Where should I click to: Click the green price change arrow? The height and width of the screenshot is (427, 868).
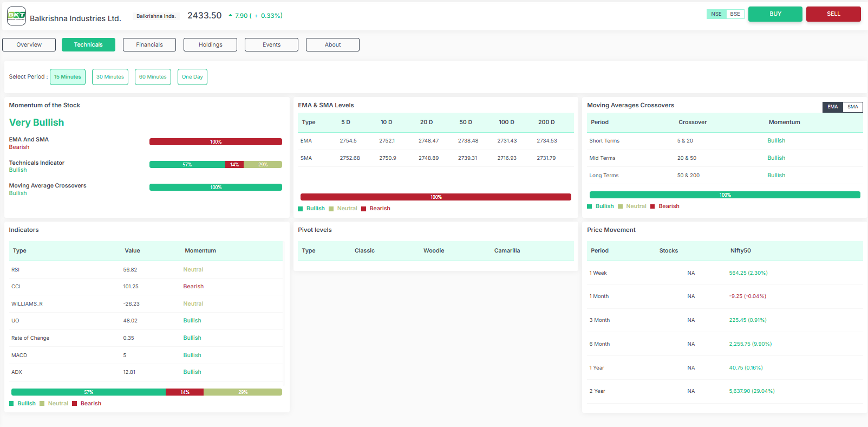coord(231,16)
